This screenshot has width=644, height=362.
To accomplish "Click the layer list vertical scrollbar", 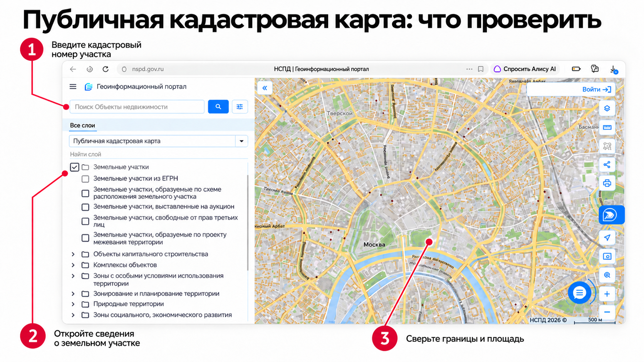I will click(248, 223).
